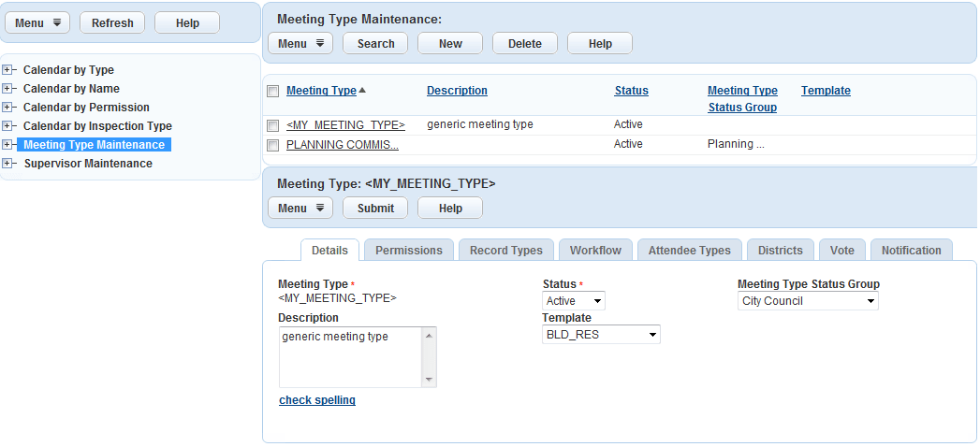Click the New button in Meeting Type Maintenance
Image resolution: width=980 pixels, height=447 pixels.
pyautogui.click(x=450, y=44)
